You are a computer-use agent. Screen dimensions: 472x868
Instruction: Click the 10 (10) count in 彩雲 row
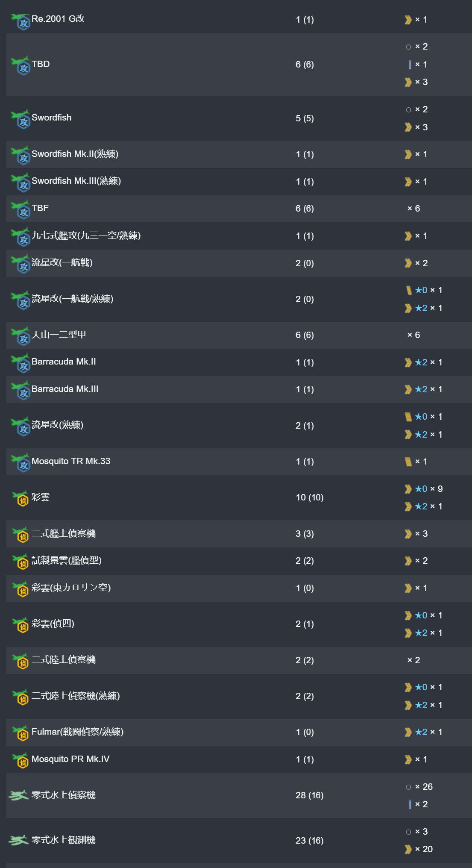tap(310, 497)
